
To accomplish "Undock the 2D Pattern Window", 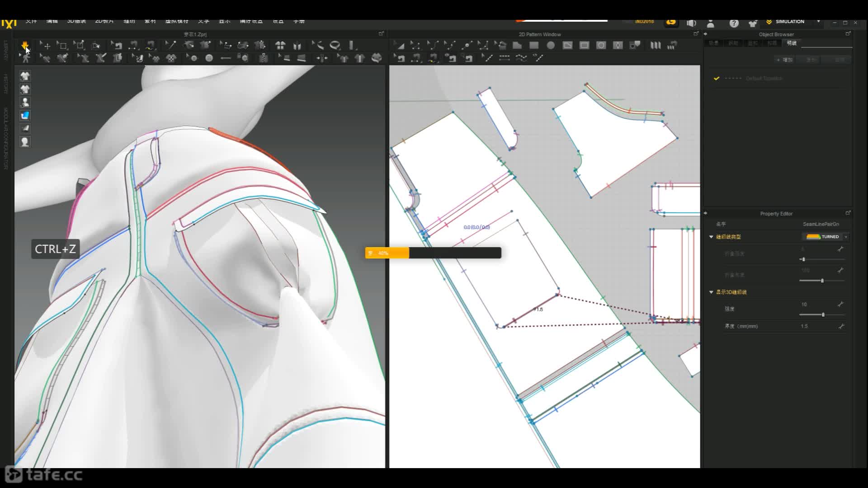I will pos(696,33).
